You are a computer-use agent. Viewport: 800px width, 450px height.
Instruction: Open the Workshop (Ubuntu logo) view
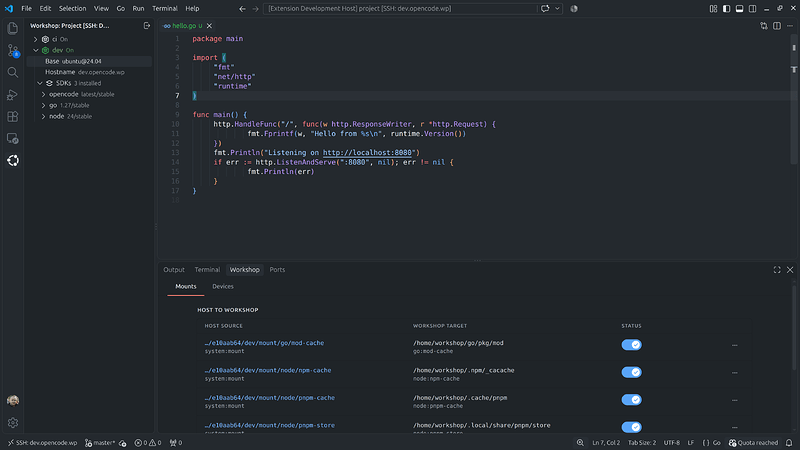pos(13,160)
